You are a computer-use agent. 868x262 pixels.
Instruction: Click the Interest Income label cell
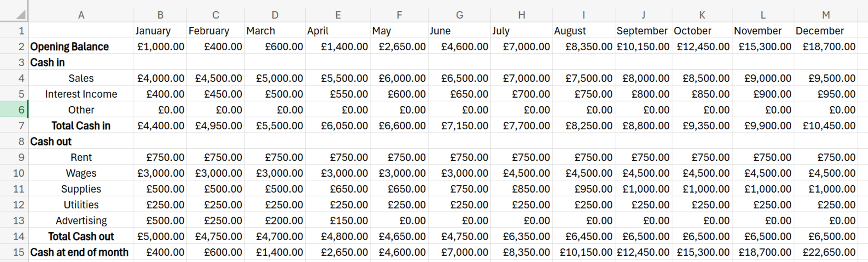coord(81,94)
